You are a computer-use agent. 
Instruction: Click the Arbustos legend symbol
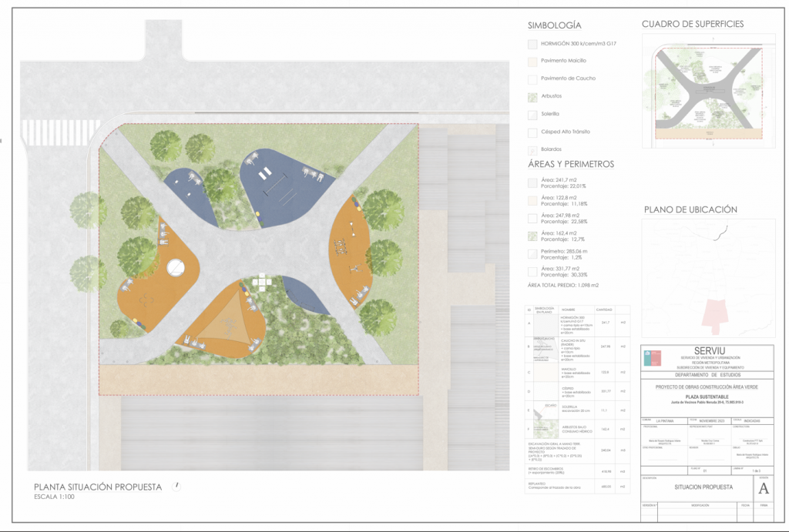tap(532, 96)
